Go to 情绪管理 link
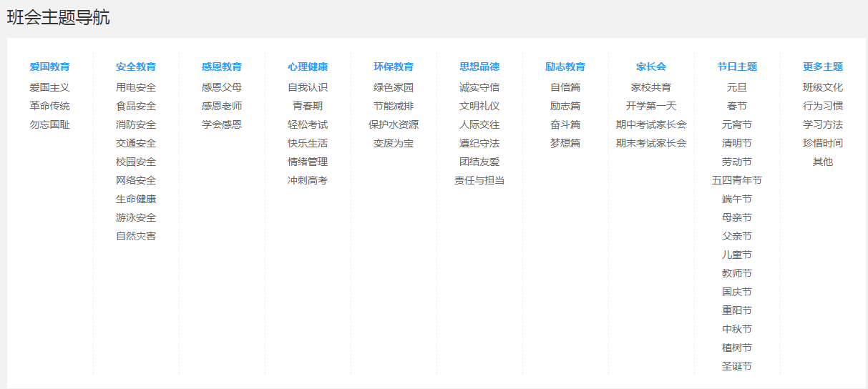Screen dimensions: 868x389 click(308, 162)
